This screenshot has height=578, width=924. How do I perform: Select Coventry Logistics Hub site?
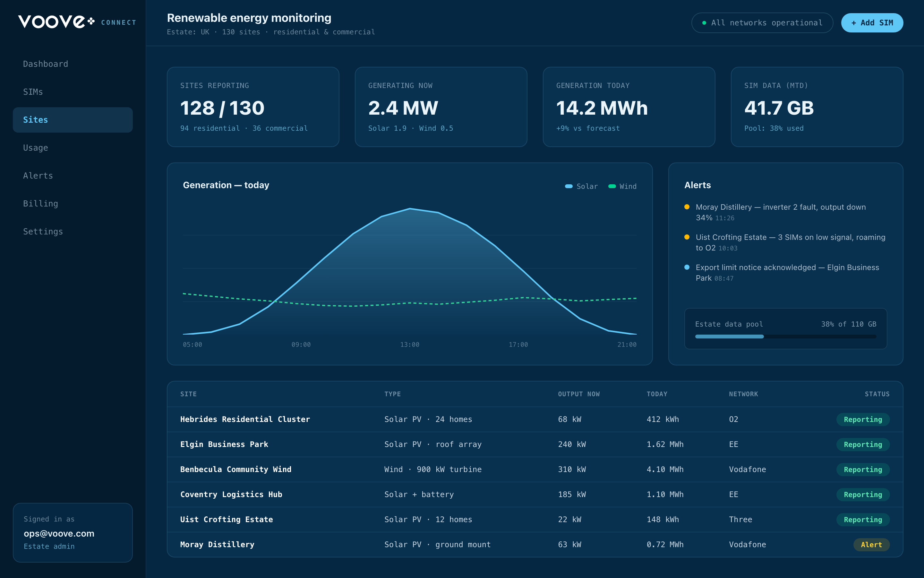click(x=535, y=495)
